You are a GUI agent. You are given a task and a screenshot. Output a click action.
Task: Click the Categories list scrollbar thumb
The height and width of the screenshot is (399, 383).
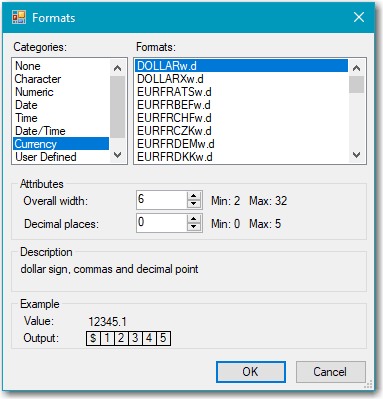coord(117,107)
